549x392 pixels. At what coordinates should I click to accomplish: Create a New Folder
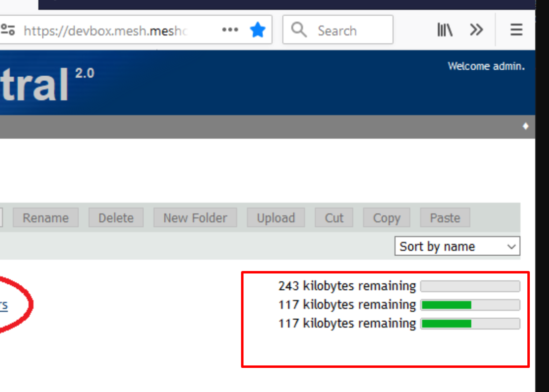click(x=195, y=218)
